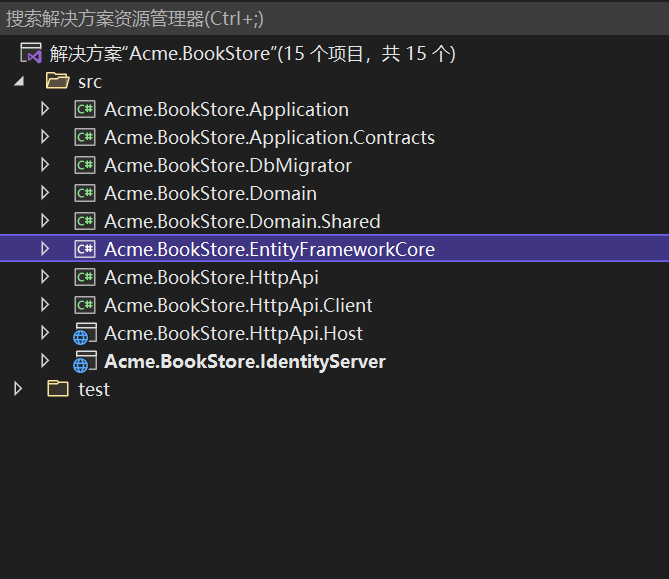Select the Acme.BookStore.Domain project
The width and height of the screenshot is (669, 579).
[x=210, y=193]
